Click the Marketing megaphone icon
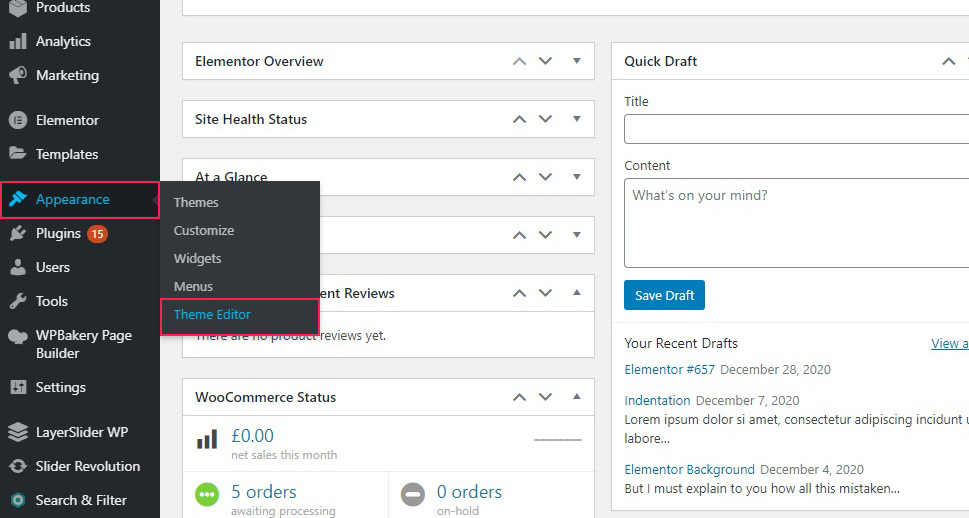This screenshot has height=518, width=969. 18,75
